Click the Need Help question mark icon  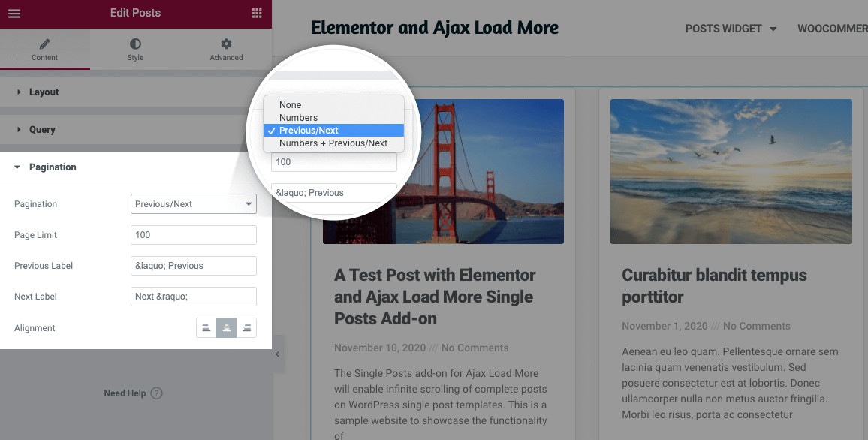157,393
